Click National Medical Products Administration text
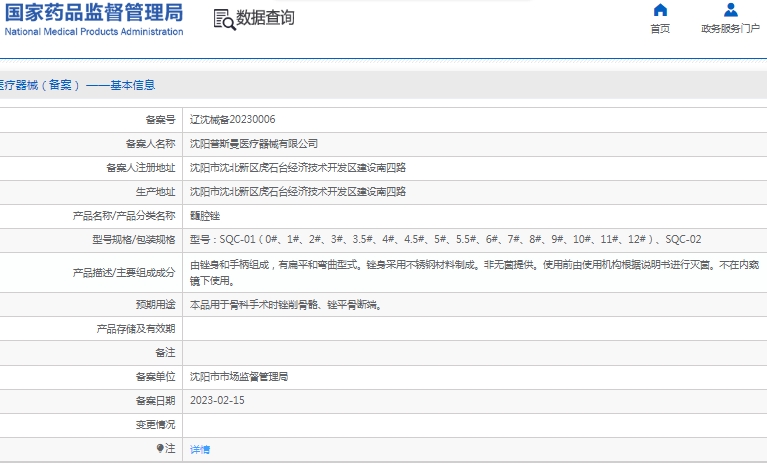The width and height of the screenshot is (767, 469). pyautogui.click(x=94, y=32)
